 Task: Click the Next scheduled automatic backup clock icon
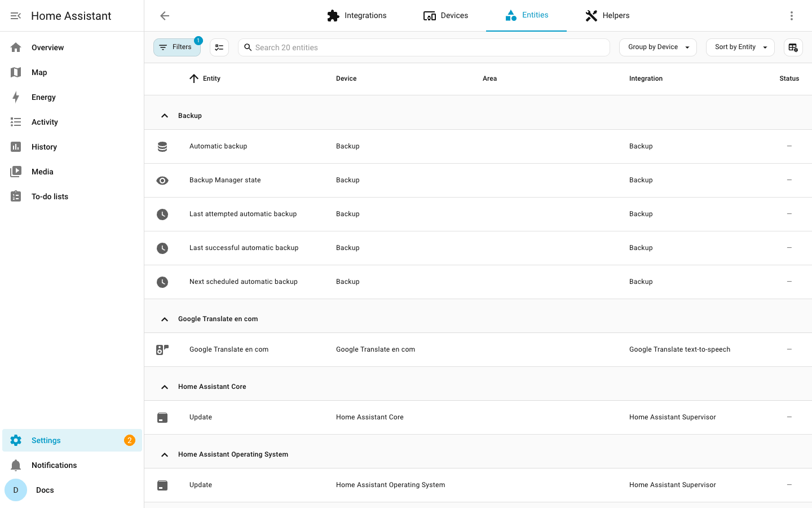point(162,282)
